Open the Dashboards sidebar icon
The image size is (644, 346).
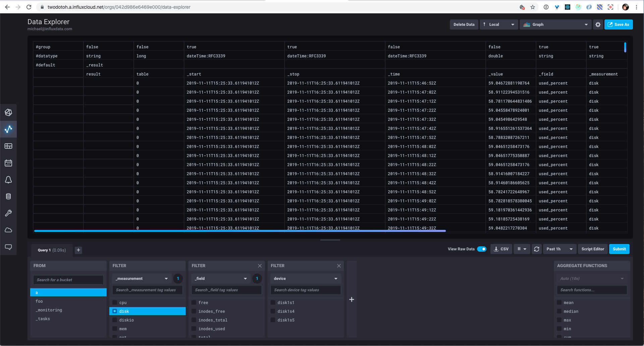(x=8, y=146)
